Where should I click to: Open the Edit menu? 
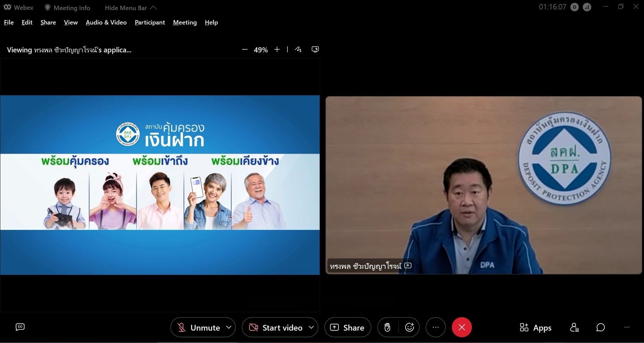tap(27, 22)
